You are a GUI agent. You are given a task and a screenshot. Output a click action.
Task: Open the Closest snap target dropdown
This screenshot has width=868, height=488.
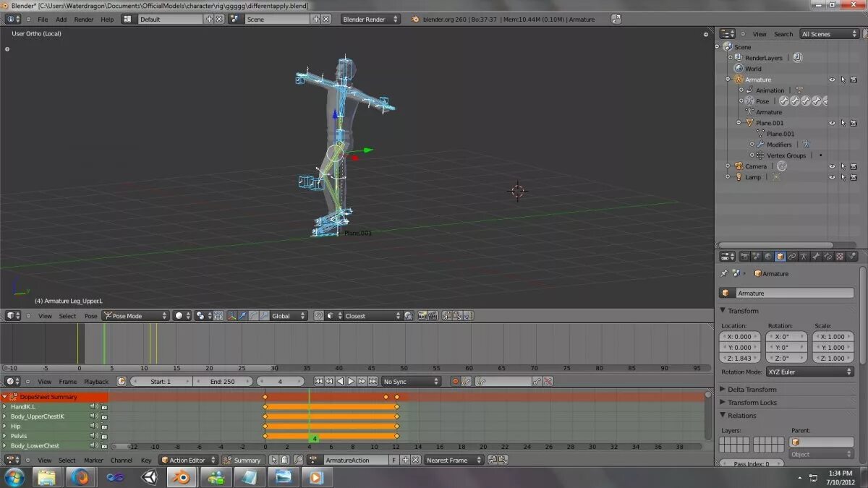[x=373, y=316]
